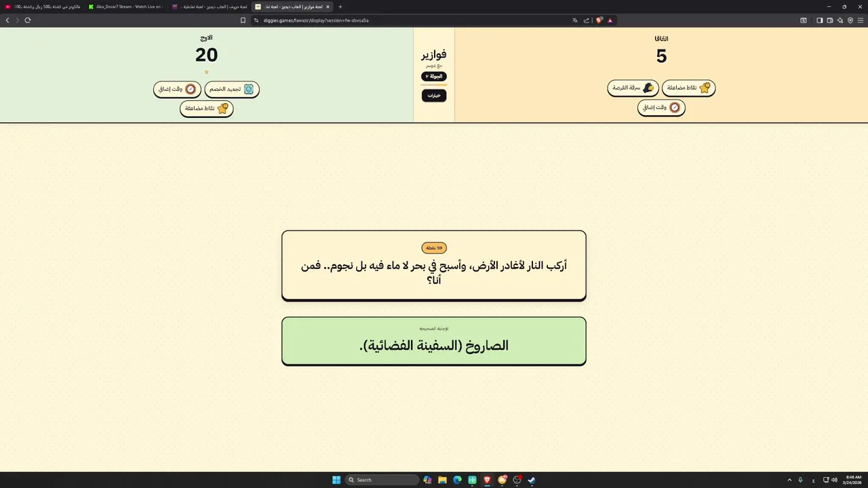Click the left team score 20
The width and height of the screenshot is (868, 488).
(x=207, y=55)
